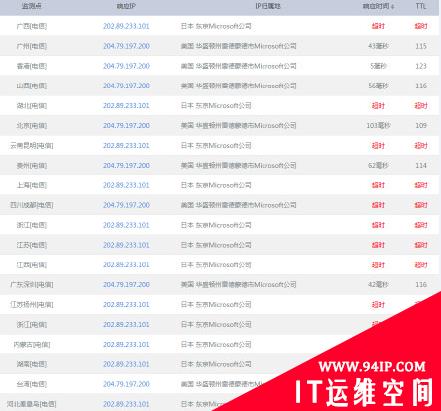
Task: Select the 贵州[电信] monitoring point cell
Action: pos(32,165)
